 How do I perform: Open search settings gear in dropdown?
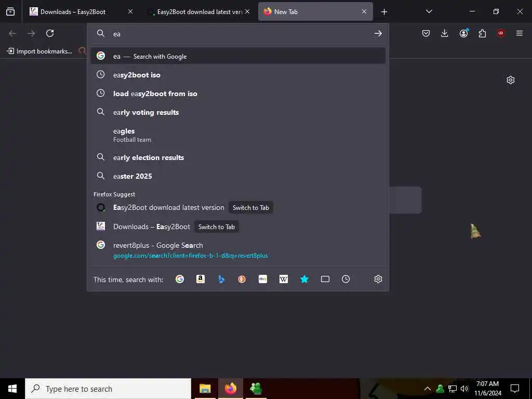[378, 279]
